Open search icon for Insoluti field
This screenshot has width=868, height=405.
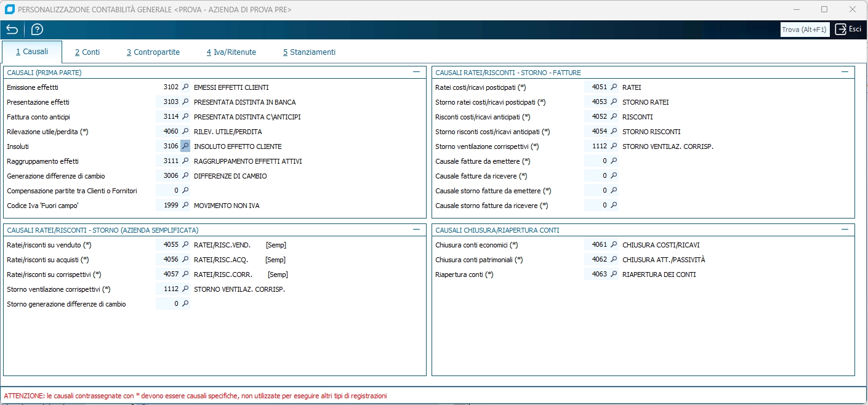[x=185, y=146]
